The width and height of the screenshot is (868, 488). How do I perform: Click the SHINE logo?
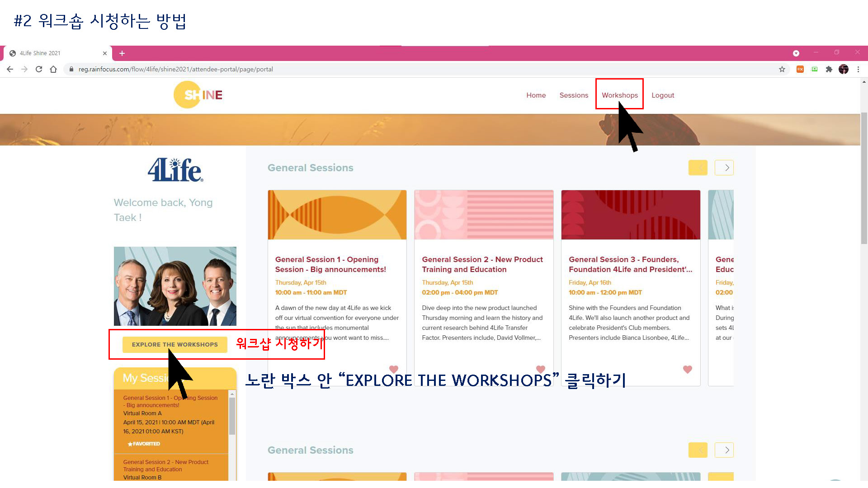click(x=198, y=95)
